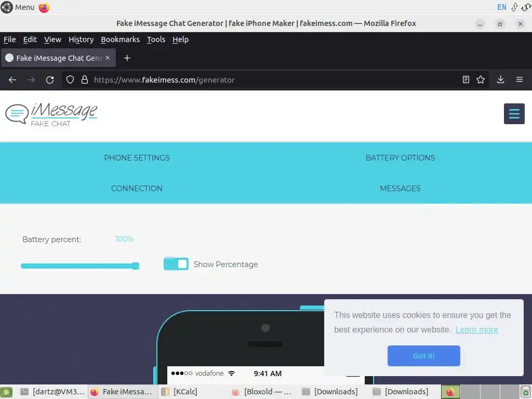This screenshot has height=399, width=532.
Task: Open the File menu
Action: click(9, 39)
